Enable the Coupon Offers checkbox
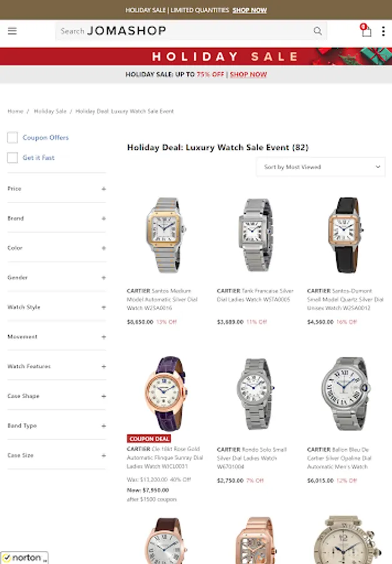This screenshot has height=564, width=392. [13, 137]
